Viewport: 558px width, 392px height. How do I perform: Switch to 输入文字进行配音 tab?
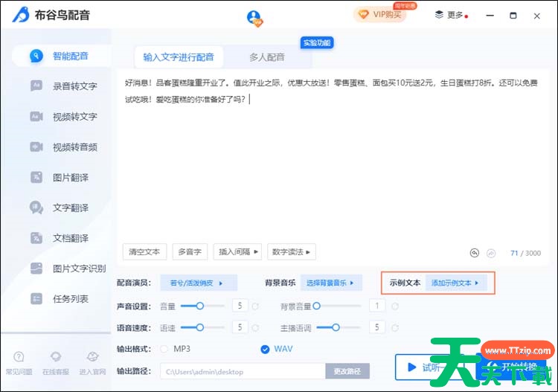coord(179,57)
